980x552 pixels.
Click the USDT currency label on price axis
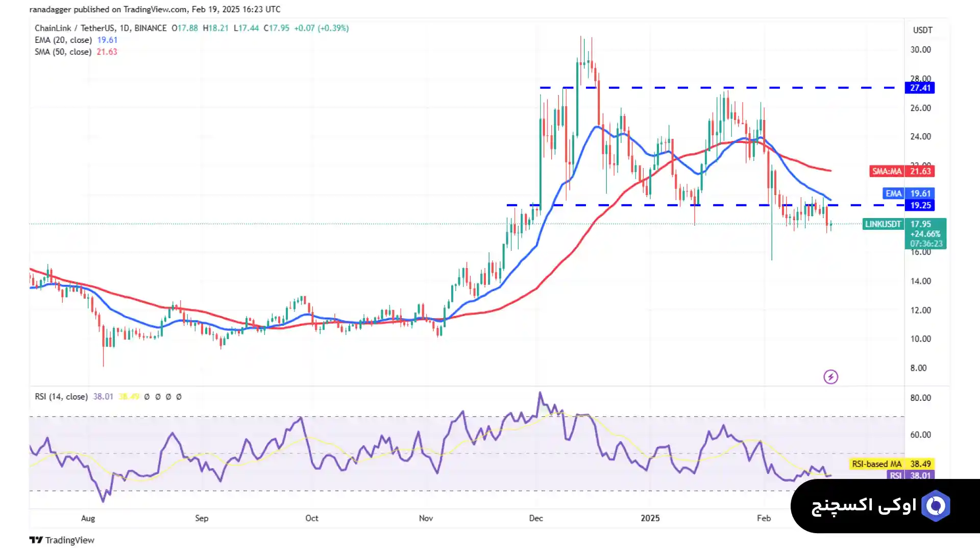coord(922,30)
